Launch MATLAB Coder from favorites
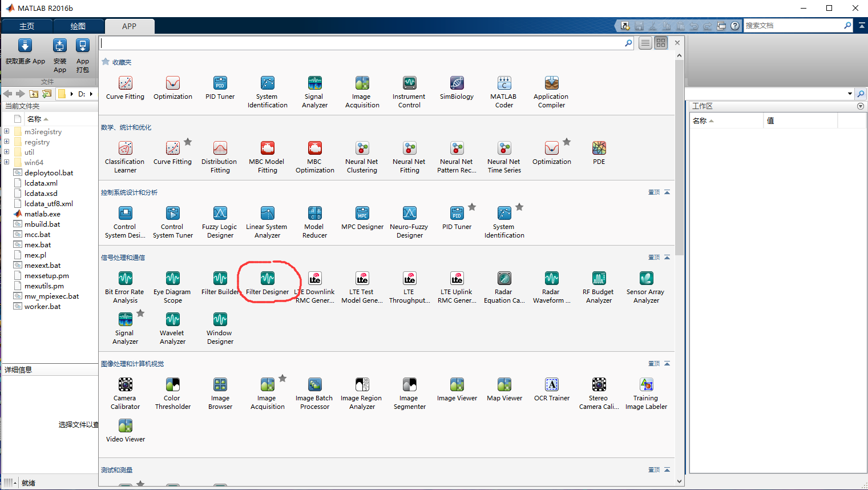 [504, 92]
